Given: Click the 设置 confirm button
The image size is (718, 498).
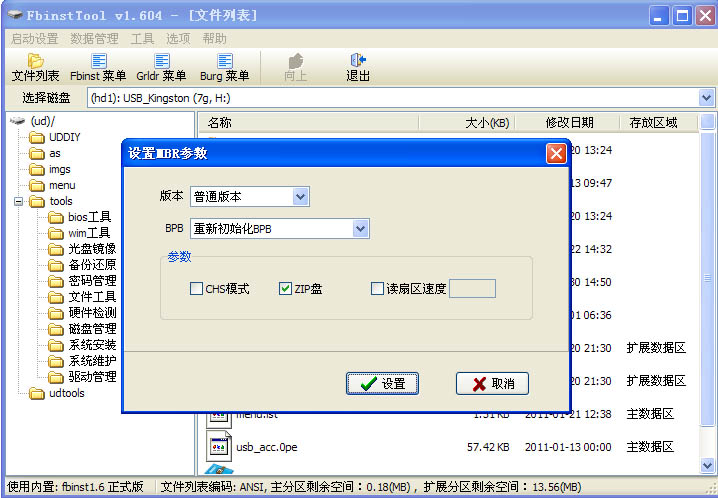Looking at the screenshot, I should pyautogui.click(x=382, y=383).
